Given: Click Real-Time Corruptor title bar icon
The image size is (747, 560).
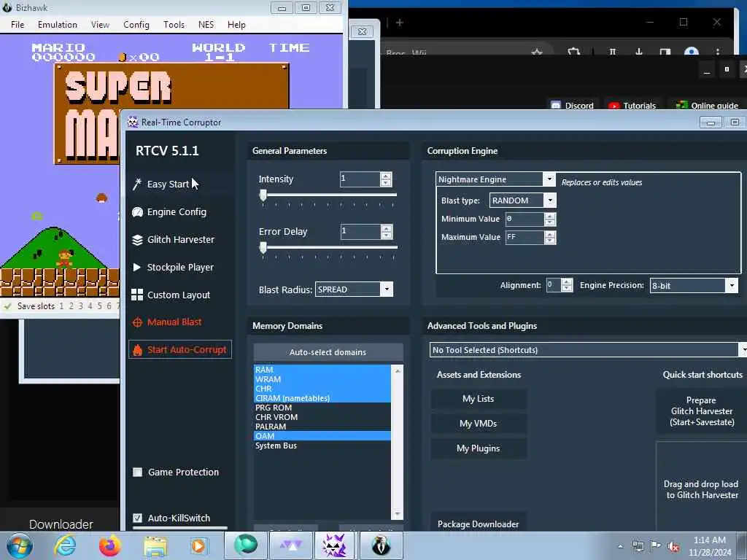Looking at the screenshot, I should [133, 122].
